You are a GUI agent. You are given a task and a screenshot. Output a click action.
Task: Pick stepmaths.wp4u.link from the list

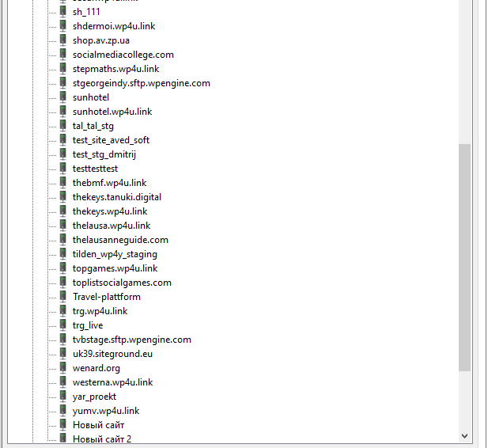click(115, 69)
